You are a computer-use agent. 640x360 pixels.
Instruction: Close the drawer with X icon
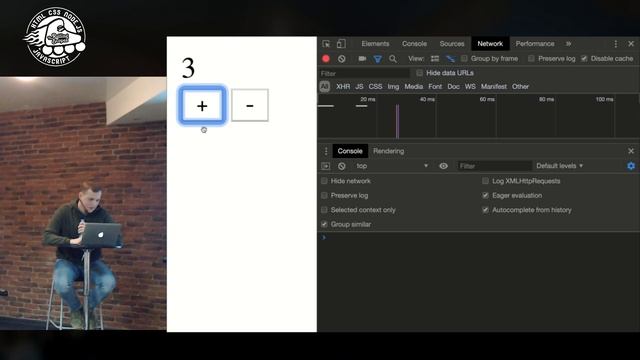[x=631, y=151]
